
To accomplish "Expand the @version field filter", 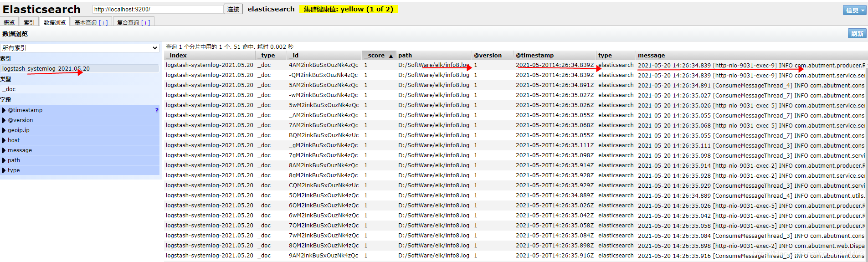I will click(x=80, y=120).
